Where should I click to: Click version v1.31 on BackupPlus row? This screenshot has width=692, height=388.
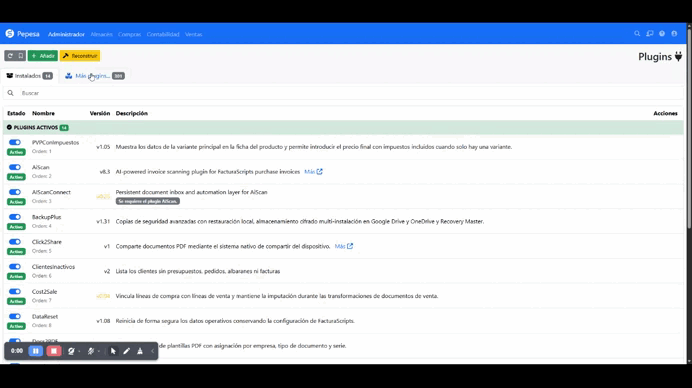tap(103, 222)
